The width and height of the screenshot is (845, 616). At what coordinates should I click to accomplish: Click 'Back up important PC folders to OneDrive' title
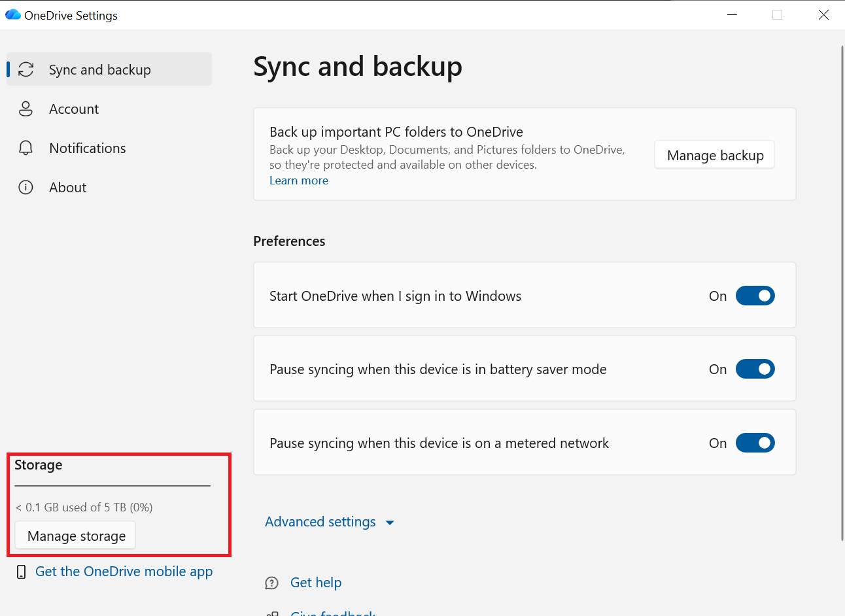click(396, 132)
